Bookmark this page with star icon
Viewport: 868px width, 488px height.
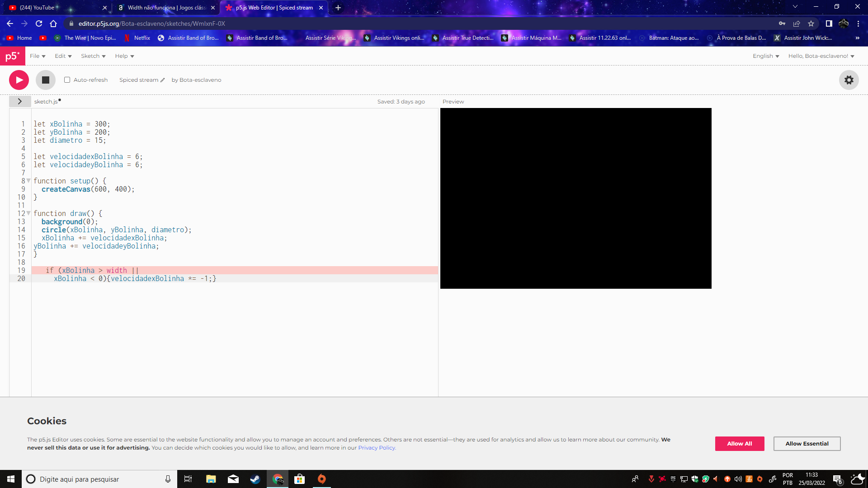811,23
